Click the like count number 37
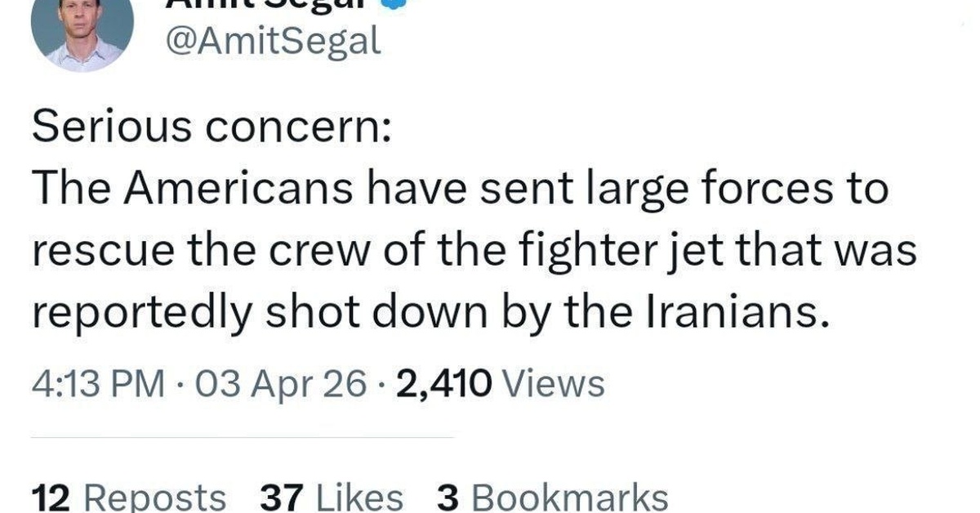 [x=280, y=497]
